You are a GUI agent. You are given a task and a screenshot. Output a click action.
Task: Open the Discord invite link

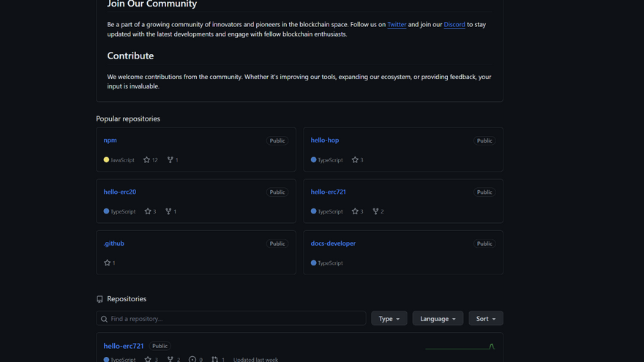point(454,25)
